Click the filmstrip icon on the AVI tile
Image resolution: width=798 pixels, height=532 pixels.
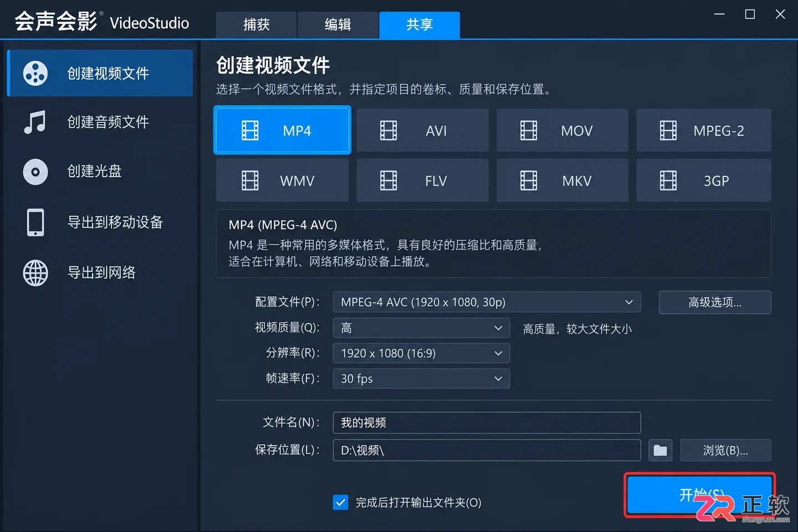click(x=388, y=131)
